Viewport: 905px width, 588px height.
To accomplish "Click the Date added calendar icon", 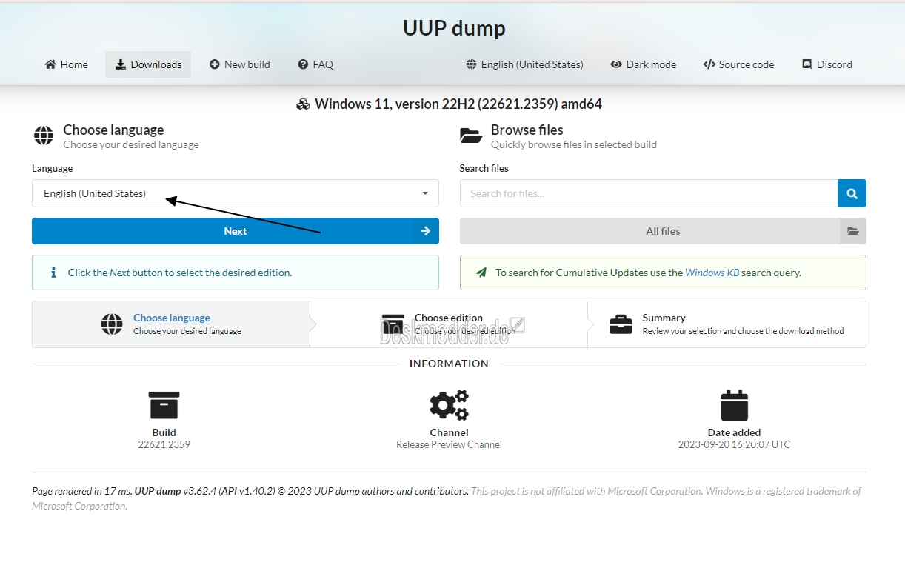I will click(734, 405).
